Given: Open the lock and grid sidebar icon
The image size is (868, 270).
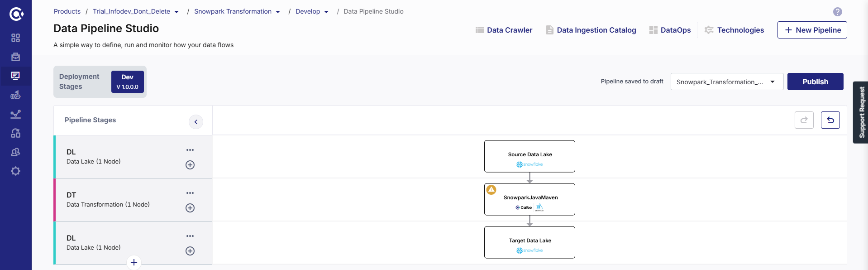Looking at the screenshot, I should pyautogui.click(x=15, y=133).
